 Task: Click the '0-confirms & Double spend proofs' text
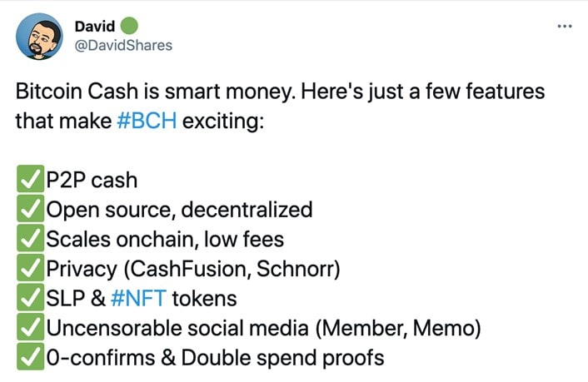click(215, 358)
